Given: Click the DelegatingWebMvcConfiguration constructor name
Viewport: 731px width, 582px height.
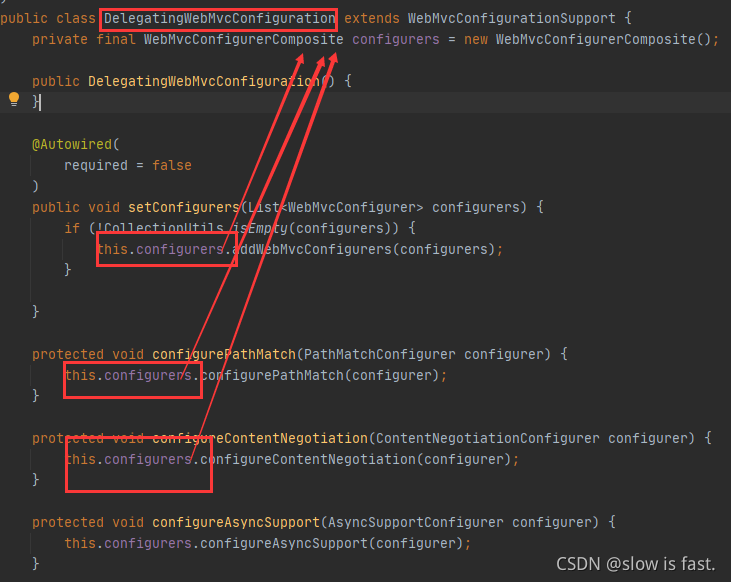Looking at the screenshot, I should [x=204, y=81].
